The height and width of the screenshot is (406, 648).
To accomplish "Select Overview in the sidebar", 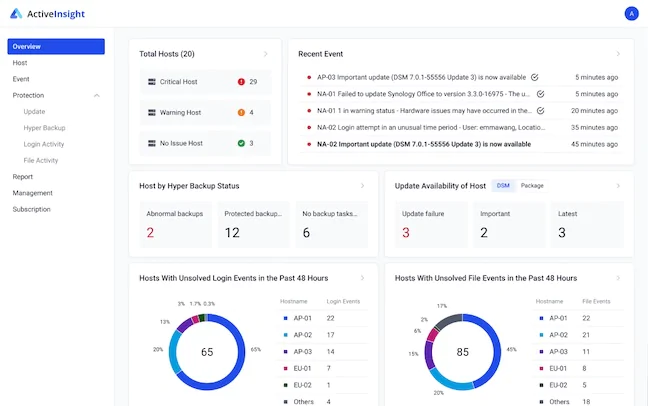I will click(x=56, y=46).
